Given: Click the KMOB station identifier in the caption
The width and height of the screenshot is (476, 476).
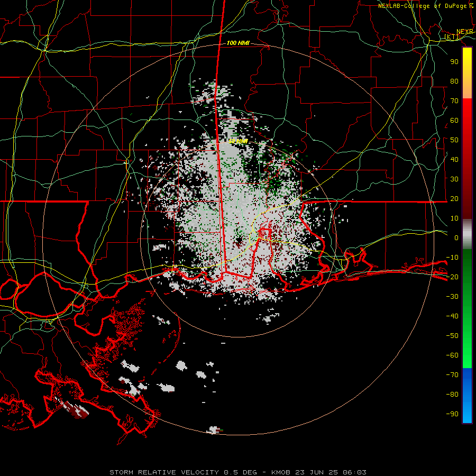Looking at the screenshot, I should point(281,472).
